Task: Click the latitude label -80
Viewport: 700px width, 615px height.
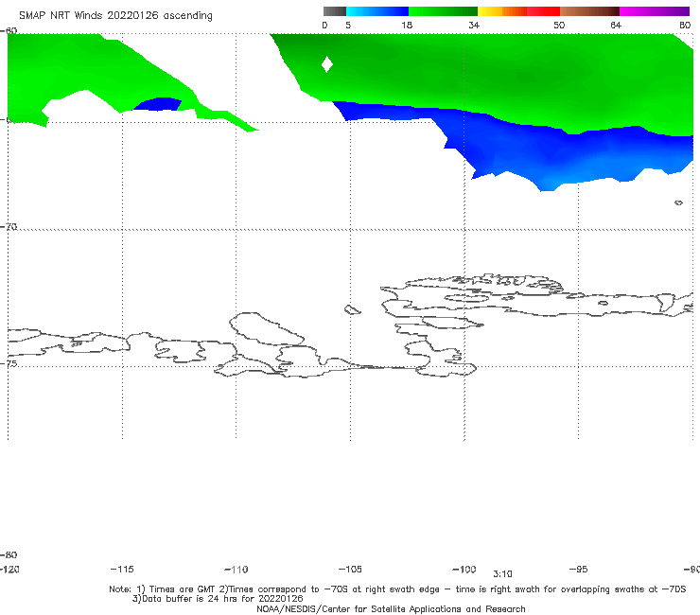Action: [9, 554]
